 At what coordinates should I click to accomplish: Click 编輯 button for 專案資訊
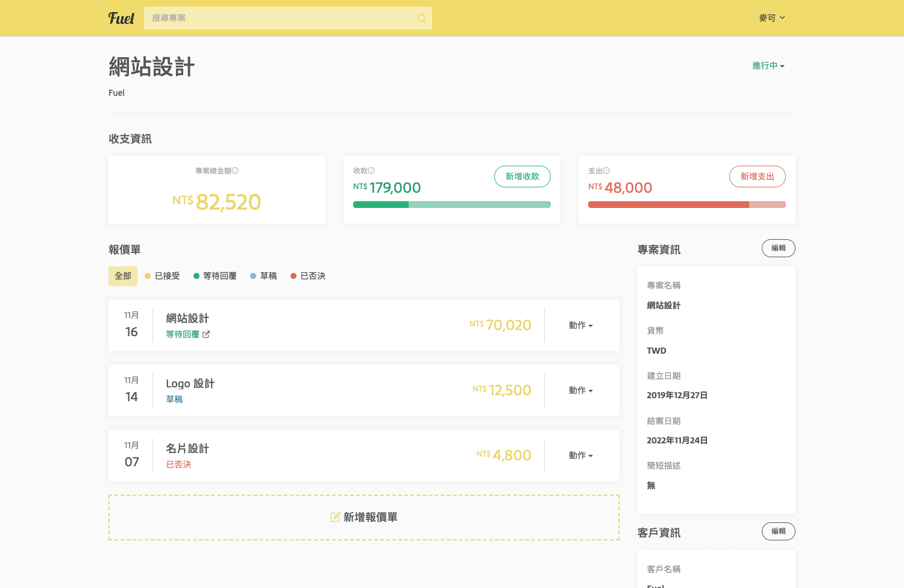click(779, 248)
